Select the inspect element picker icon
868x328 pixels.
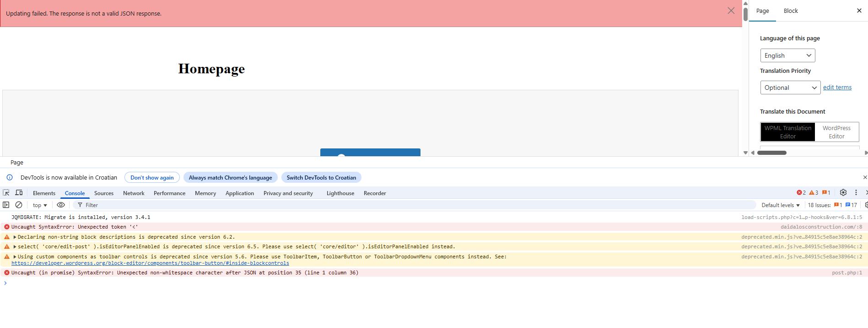6,193
